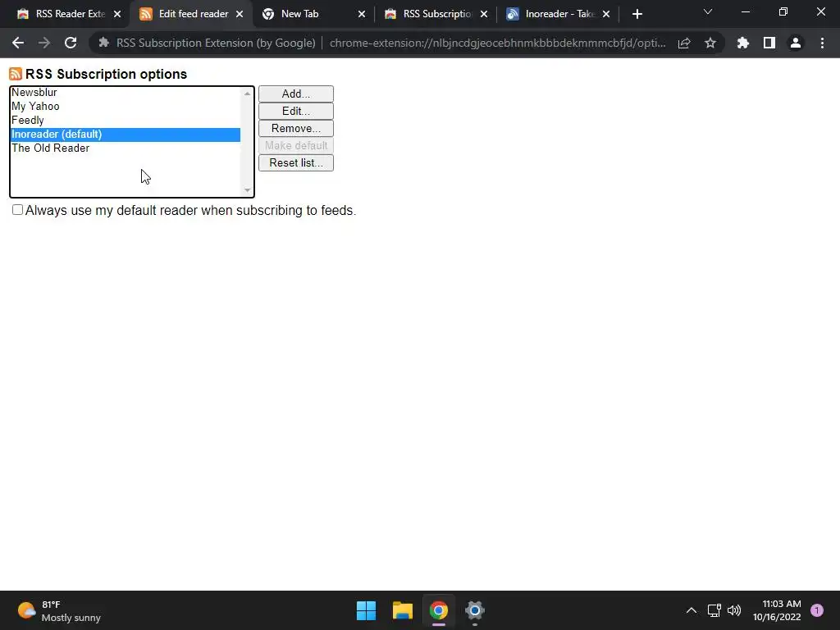Open the clock showing 11:03 AM
This screenshot has height=630, width=840.
[778, 610]
